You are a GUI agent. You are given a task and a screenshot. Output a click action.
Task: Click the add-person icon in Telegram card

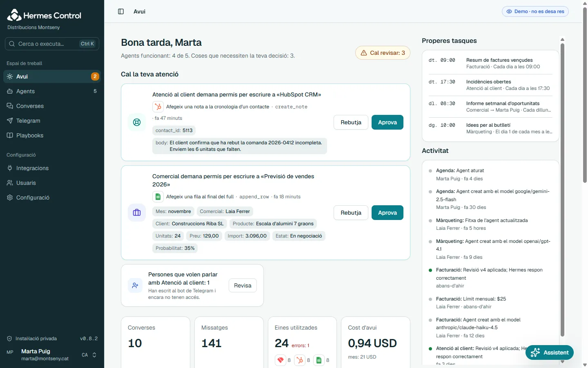point(135,285)
